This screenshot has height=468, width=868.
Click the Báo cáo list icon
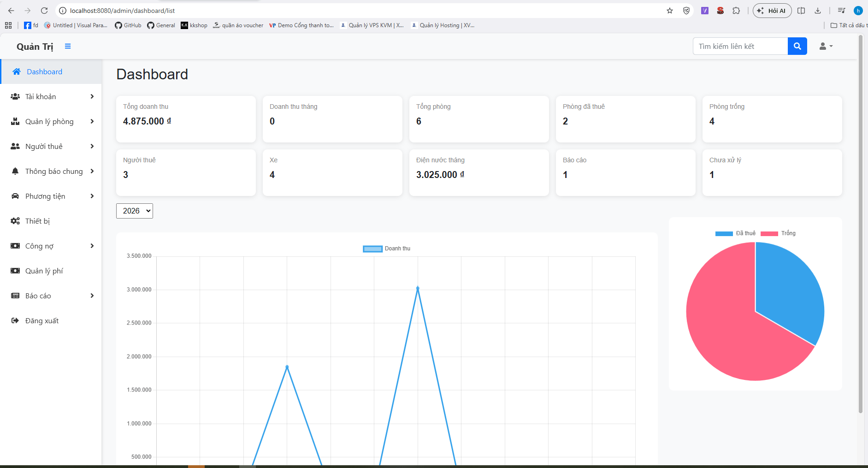click(x=15, y=296)
